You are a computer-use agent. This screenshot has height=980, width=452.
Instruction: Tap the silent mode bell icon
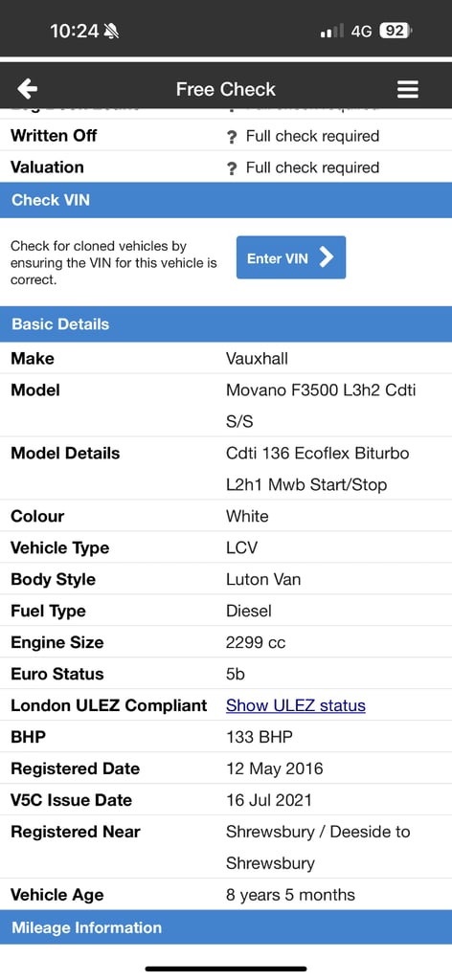(x=112, y=31)
